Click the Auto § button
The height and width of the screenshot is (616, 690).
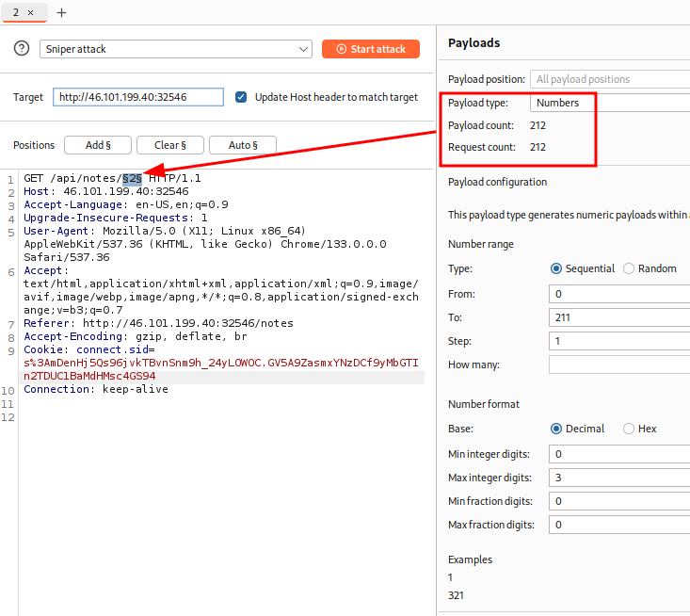point(241,145)
